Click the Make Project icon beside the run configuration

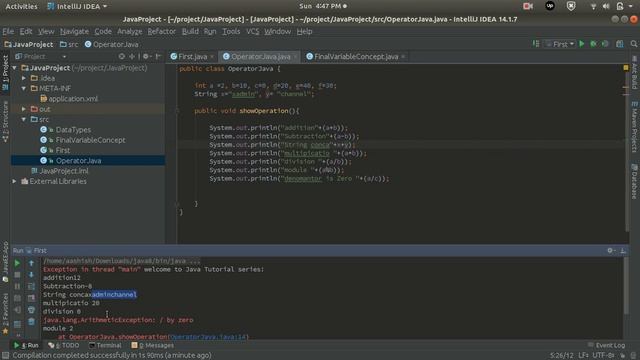pyautogui.click(x=536, y=44)
